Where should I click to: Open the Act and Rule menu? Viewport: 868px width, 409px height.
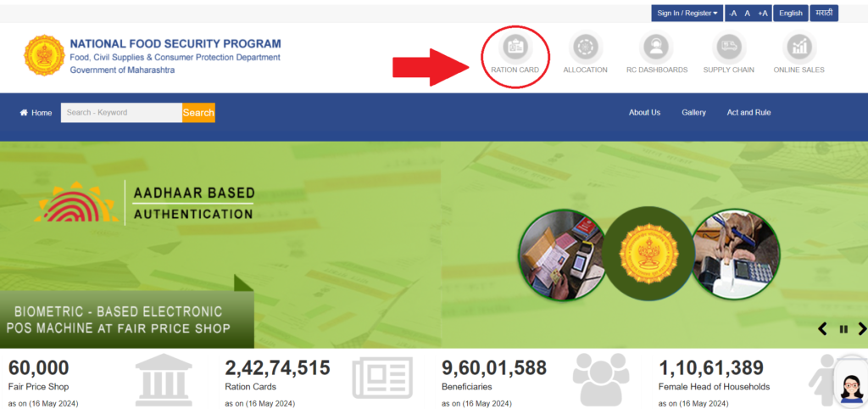[748, 113]
